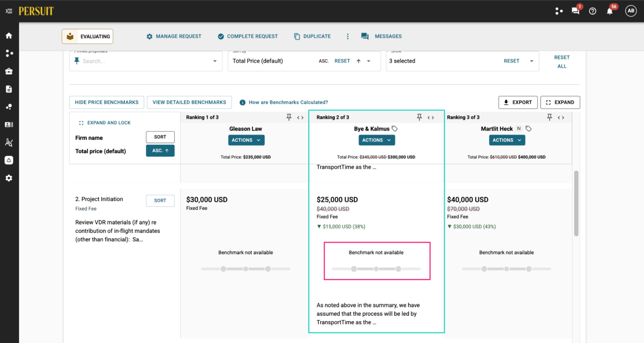
Task: Toggle Total price ASC sort button
Action: [x=160, y=151]
